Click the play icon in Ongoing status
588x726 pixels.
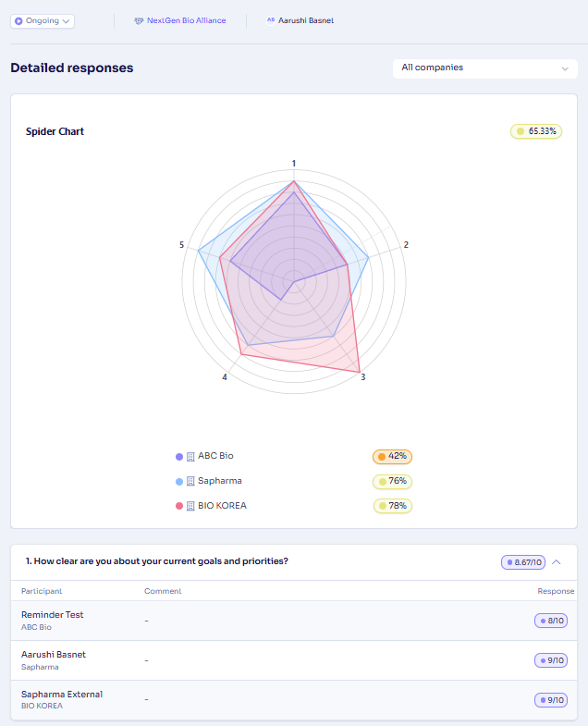[18, 21]
